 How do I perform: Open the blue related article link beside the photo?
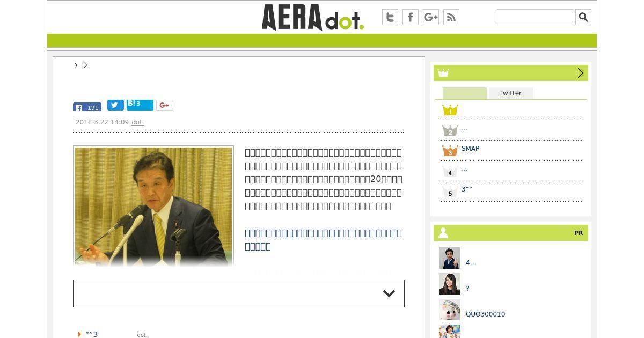[323, 240]
